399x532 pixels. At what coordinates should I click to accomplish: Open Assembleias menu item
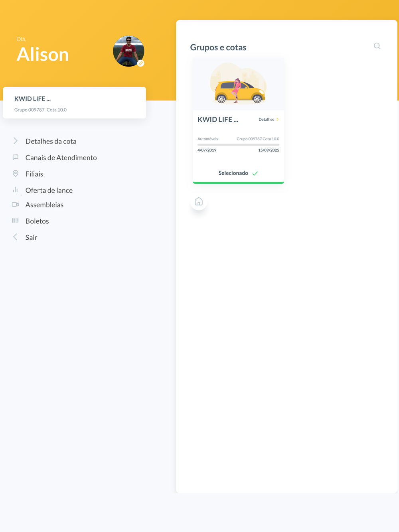[44, 205]
